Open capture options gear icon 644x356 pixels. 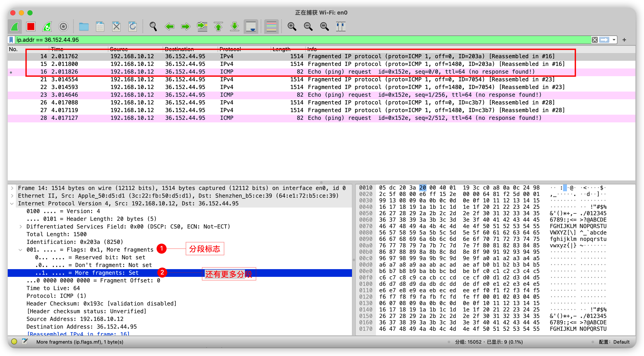(63, 27)
